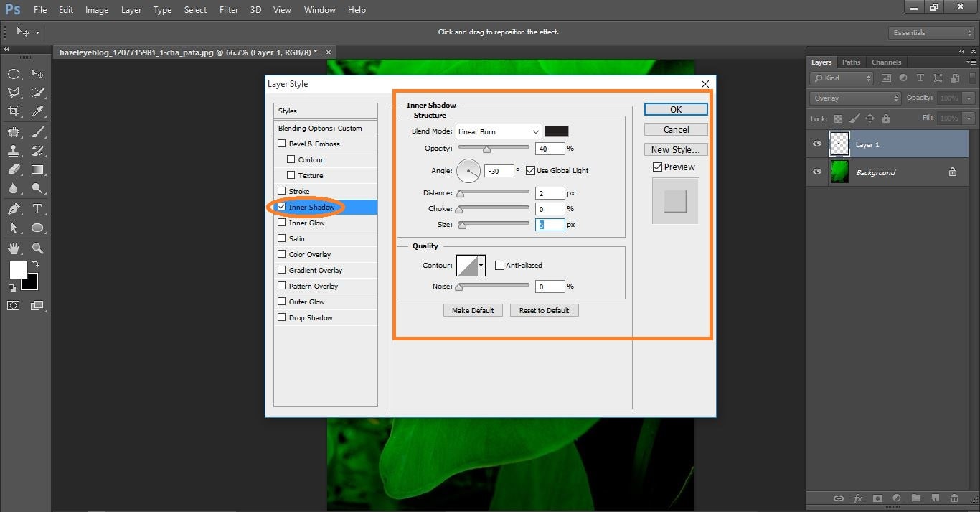
Task: Choose the Horizontal Type tool
Action: click(37, 209)
